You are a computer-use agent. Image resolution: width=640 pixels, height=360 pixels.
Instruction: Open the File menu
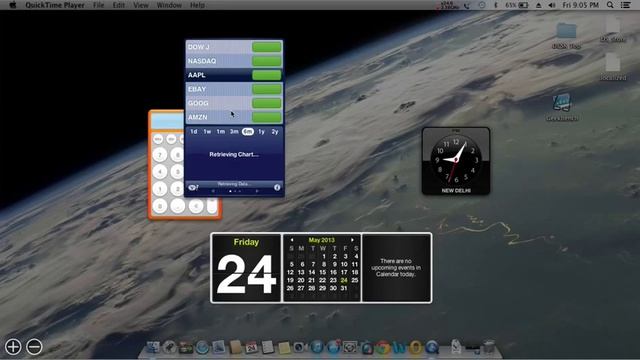tap(98, 5)
